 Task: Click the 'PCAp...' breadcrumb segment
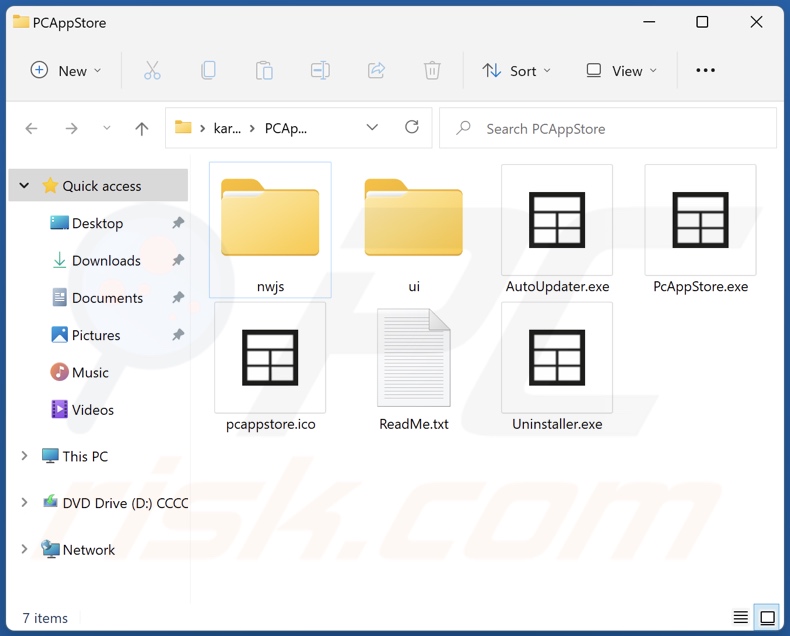(x=286, y=129)
